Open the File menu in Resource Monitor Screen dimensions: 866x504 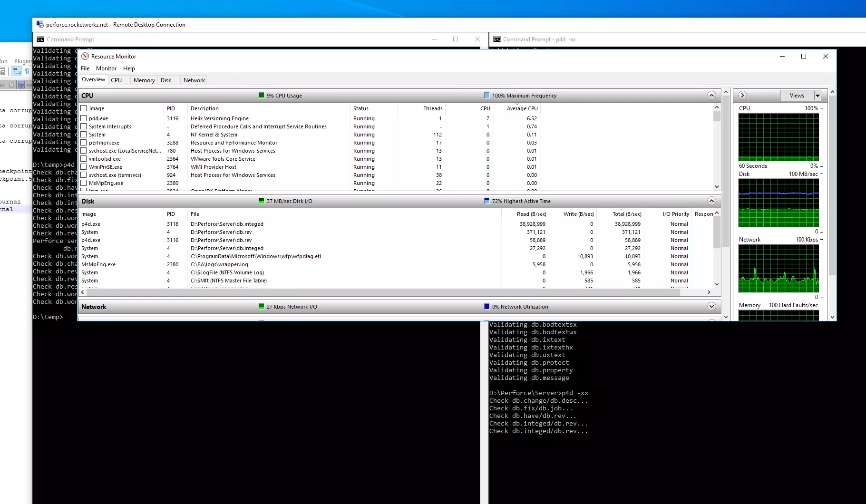85,68
